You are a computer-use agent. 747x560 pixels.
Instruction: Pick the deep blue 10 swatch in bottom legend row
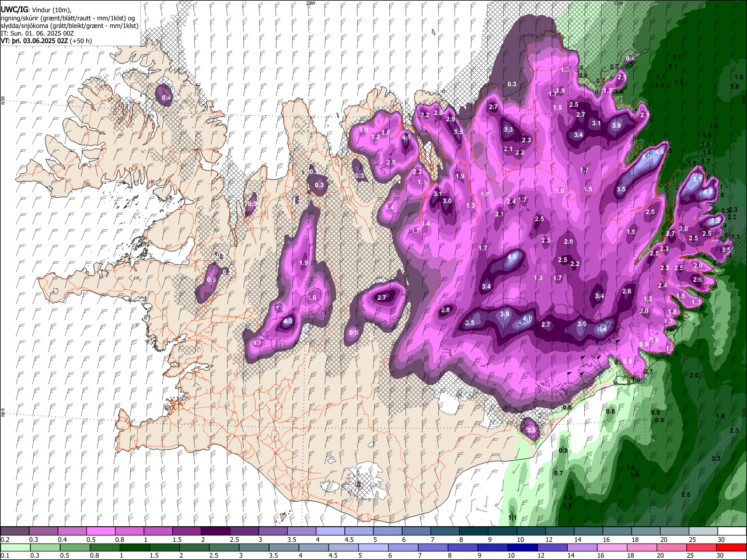click(522, 548)
